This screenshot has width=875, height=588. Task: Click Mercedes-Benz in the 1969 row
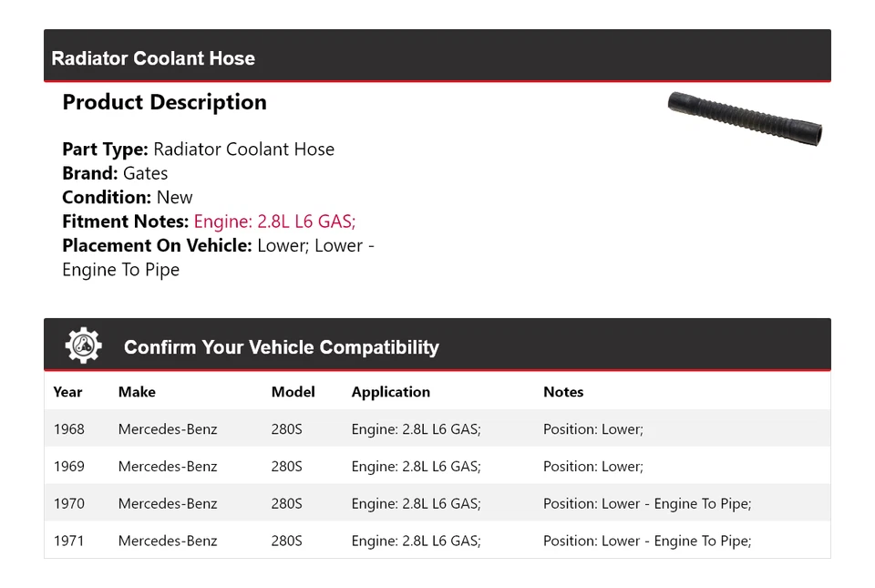(168, 467)
